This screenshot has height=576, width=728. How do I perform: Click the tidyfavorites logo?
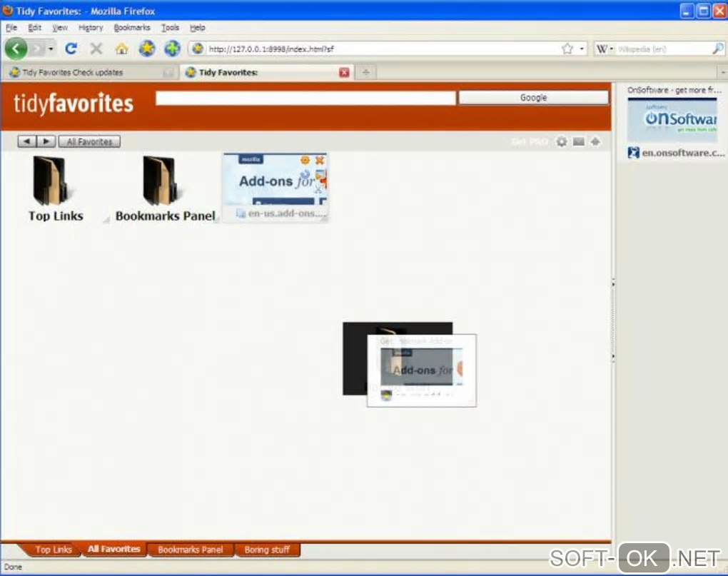[x=74, y=103]
